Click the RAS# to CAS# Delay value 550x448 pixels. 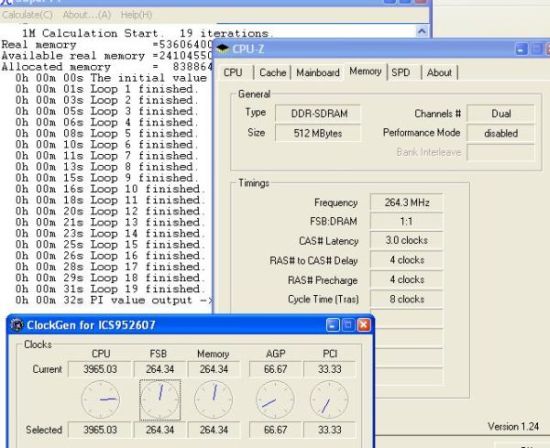coord(407,260)
